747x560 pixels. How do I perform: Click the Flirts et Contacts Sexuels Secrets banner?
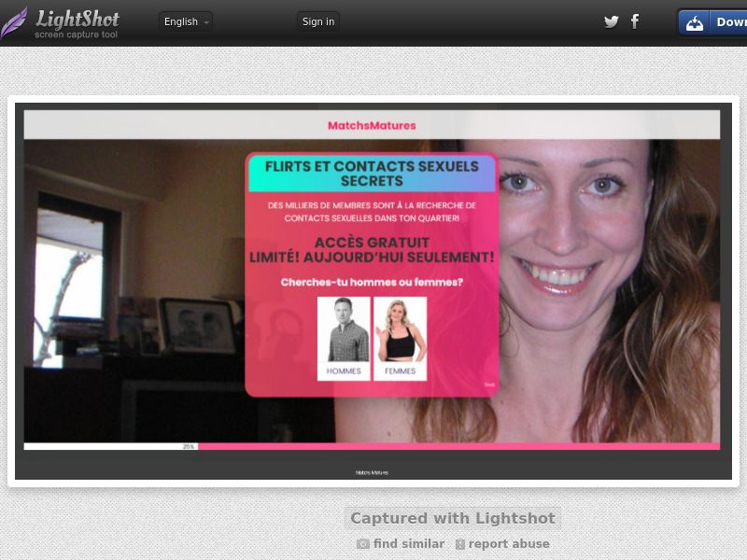pos(372,174)
